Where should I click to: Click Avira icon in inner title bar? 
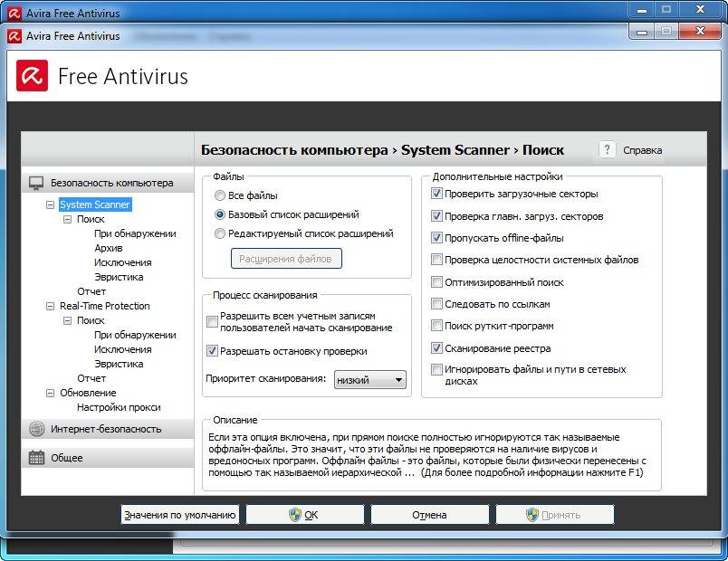pyautogui.click(x=14, y=35)
